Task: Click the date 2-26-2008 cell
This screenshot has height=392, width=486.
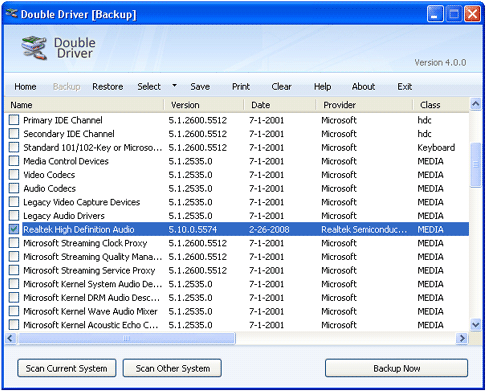Action: (x=269, y=229)
